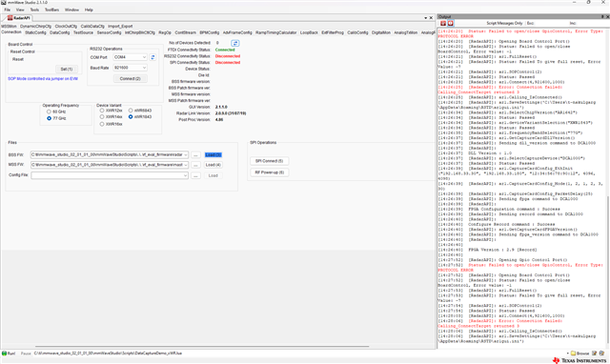Select xWR1843 device variant
The height and width of the screenshot is (364, 610).
click(131, 116)
